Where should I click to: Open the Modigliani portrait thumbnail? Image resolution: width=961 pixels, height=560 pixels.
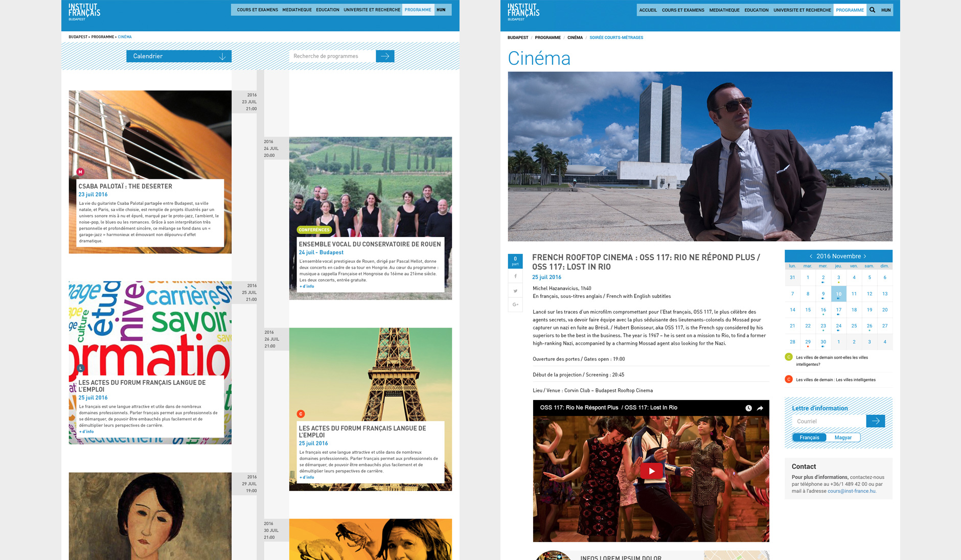coord(150,516)
